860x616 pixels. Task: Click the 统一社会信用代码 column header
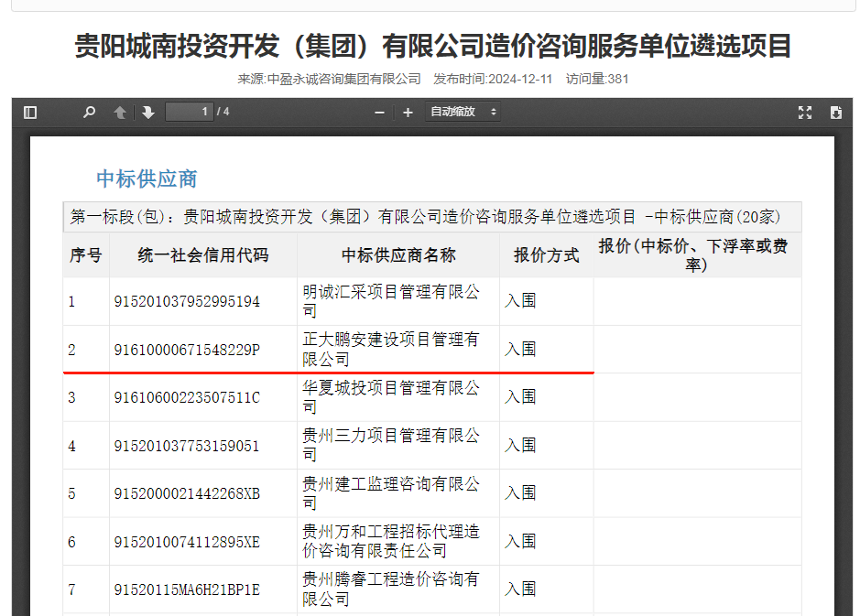tap(203, 255)
